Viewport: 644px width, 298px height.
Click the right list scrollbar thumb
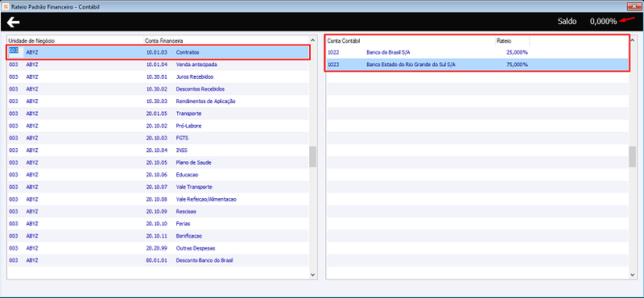point(632,156)
